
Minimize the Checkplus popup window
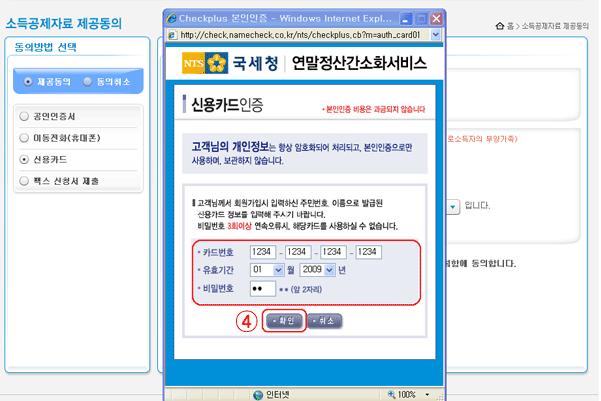tap(406, 19)
